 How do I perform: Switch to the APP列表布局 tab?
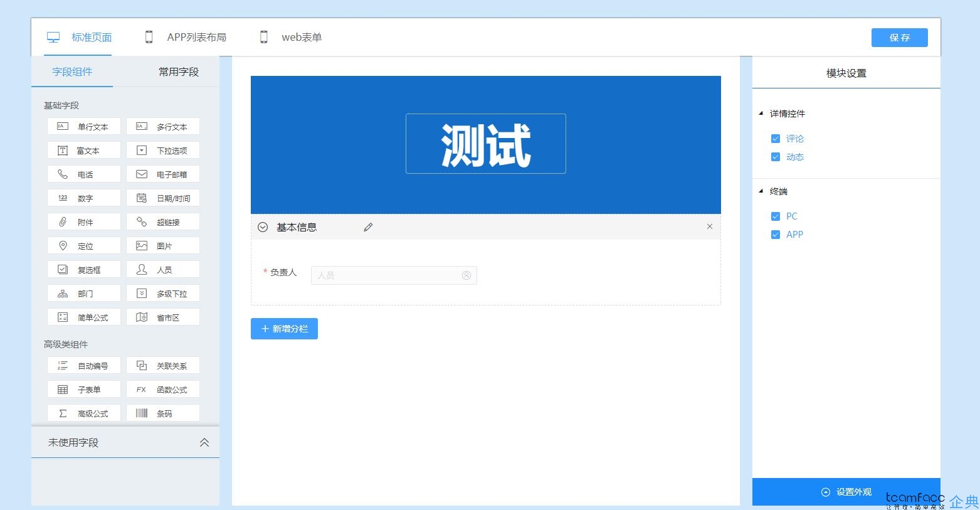pyautogui.click(x=186, y=37)
